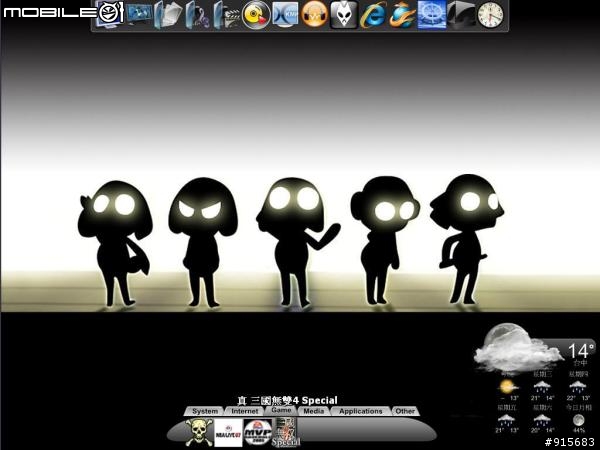Launch the orange headphones music app
The width and height of the screenshot is (600, 450).
coord(315,15)
